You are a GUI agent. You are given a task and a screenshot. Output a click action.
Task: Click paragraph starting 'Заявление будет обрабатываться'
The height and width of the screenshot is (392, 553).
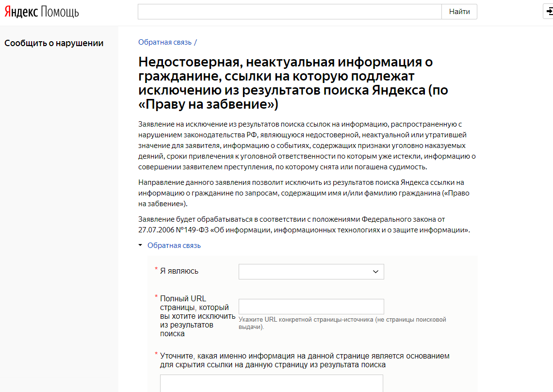coord(304,225)
